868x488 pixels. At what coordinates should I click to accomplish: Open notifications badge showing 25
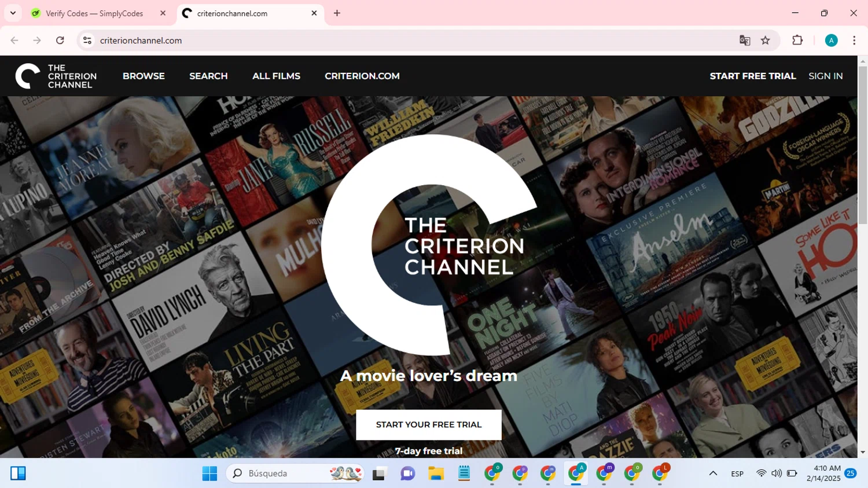[x=851, y=474]
